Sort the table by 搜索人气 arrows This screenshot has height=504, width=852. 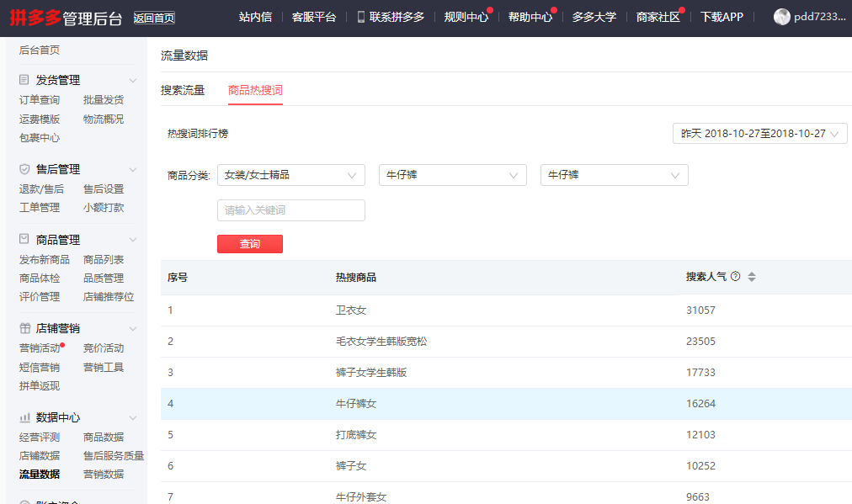tap(752, 277)
